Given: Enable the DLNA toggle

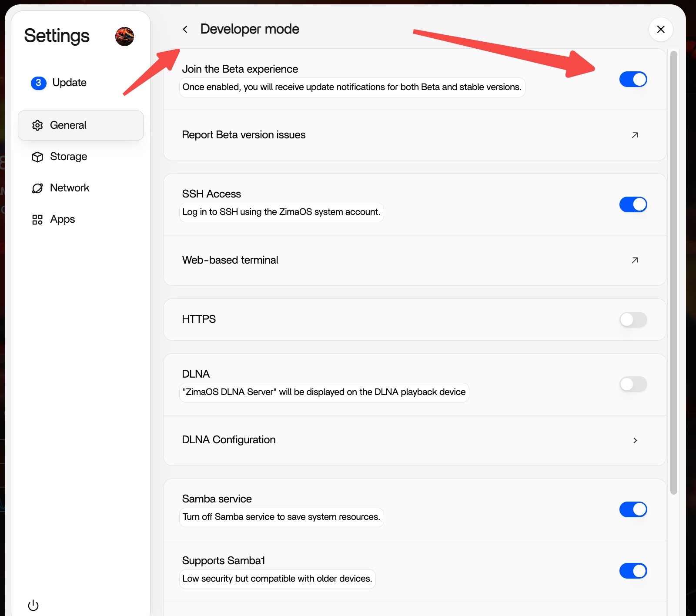Looking at the screenshot, I should pos(633,384).
